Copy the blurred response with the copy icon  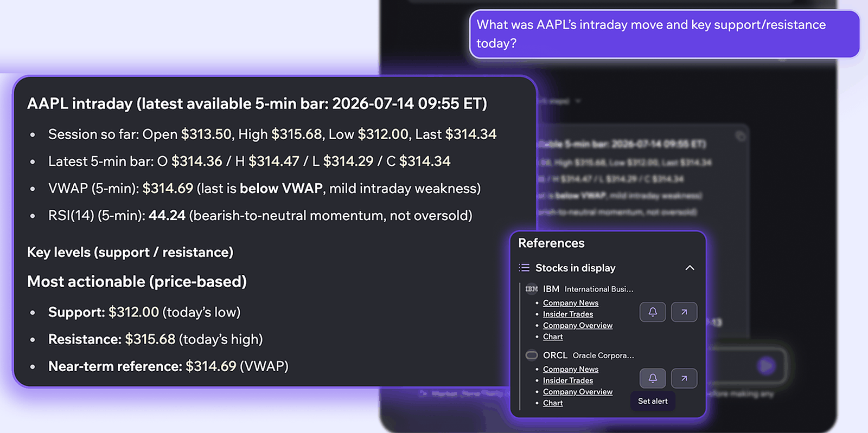pyautogui.click(x=741, y=136)
